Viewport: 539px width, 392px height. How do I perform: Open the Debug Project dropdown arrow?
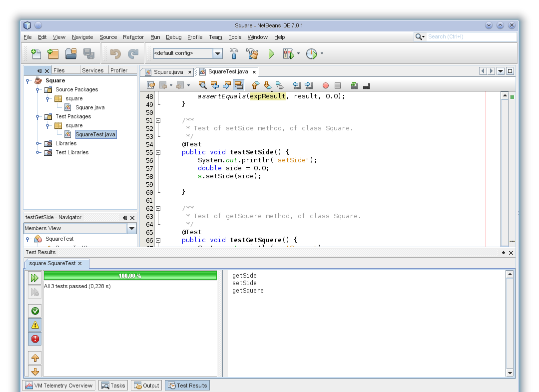coord(298,53)
